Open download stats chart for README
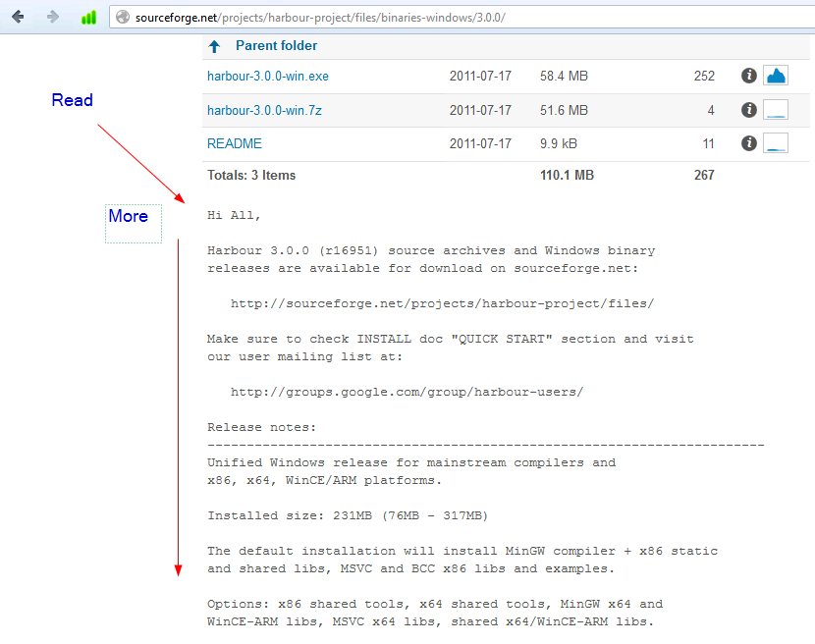The width and height of the screenshot is (815, 644). [776, 143]
